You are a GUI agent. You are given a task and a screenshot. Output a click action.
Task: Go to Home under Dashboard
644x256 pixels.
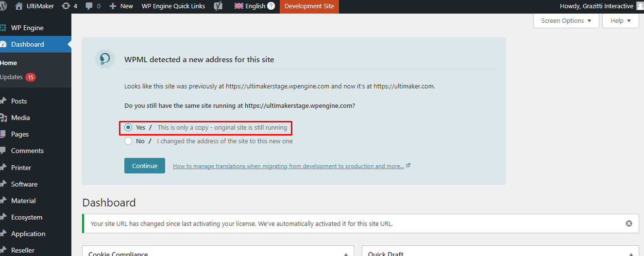pyautogui.click(x=9, y=63)
